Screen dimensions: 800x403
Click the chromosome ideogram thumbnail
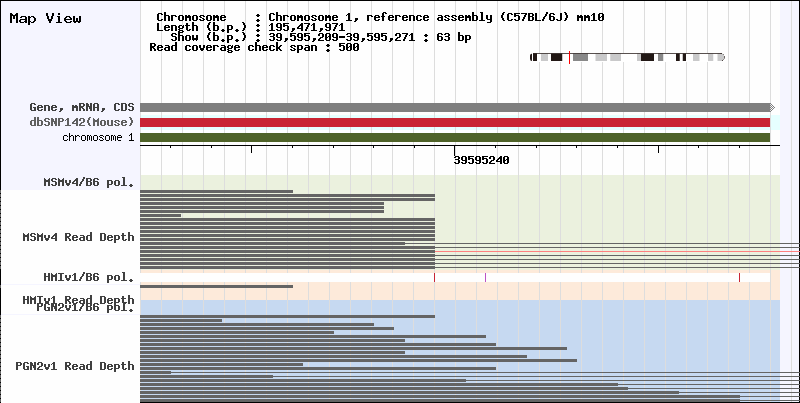[x=628, y=58]
